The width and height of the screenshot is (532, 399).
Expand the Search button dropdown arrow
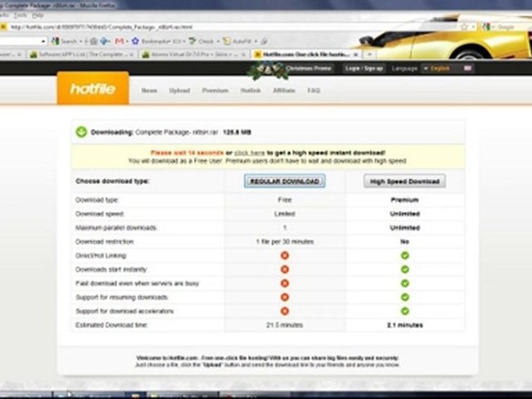80,42
